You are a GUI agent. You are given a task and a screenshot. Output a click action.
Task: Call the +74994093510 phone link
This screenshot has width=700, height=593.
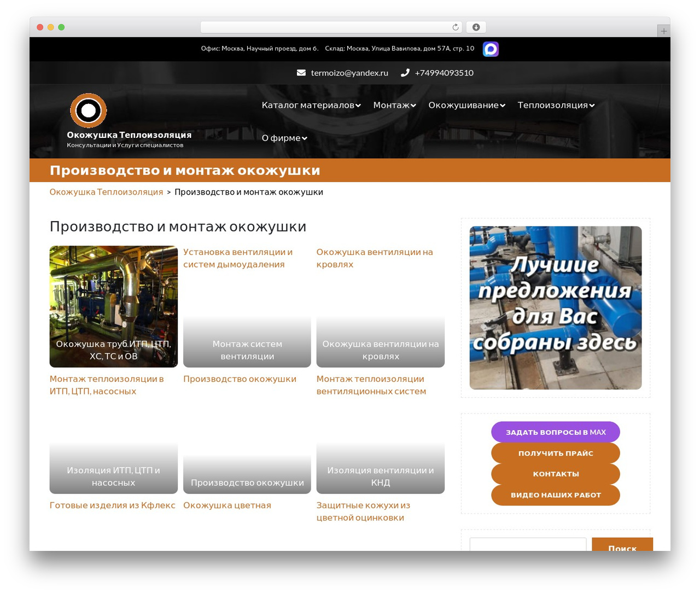pyautogui.click(x=444, y=73)
